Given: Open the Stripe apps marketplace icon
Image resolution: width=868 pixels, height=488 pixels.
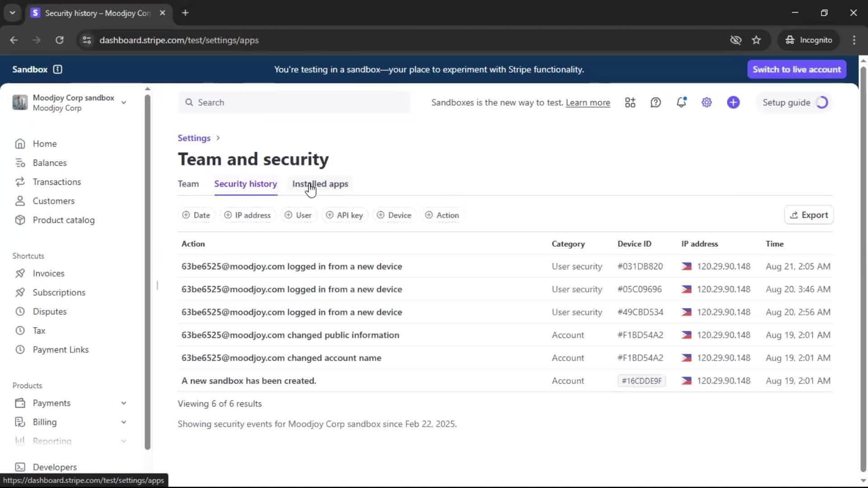Looking at the screenshot, I should (630, 103).
